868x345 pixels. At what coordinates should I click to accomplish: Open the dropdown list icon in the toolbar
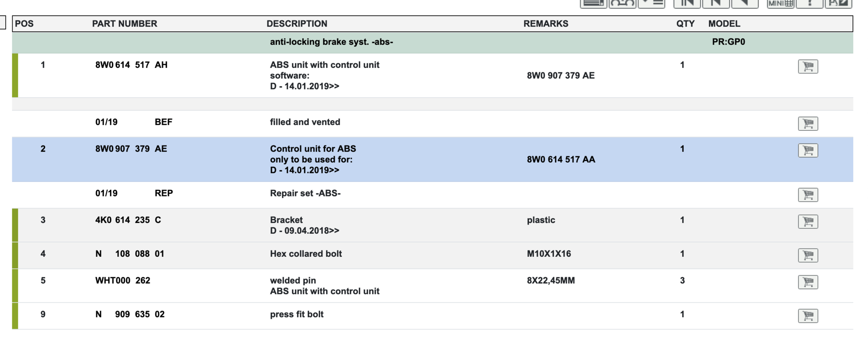pos(651,4)
